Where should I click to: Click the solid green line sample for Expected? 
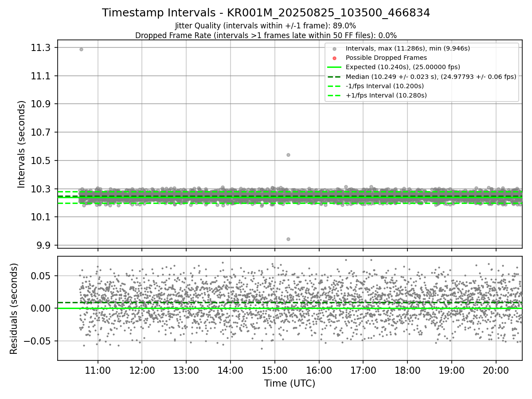tap(334, 67)
